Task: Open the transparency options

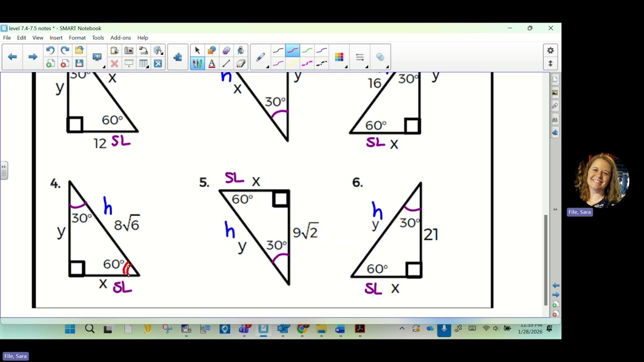Action: [x=380, y=57]
